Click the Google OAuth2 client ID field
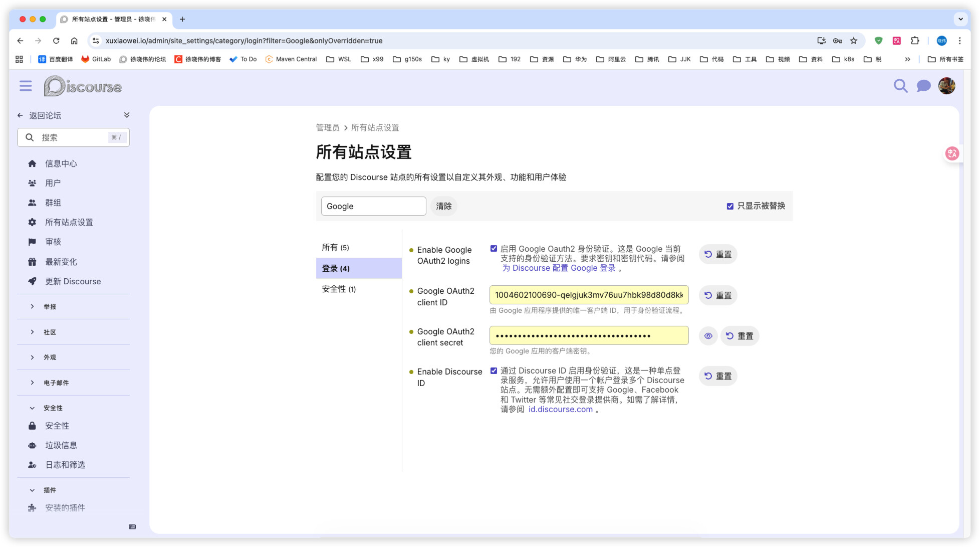The height and width of the screenshot is (547, 980). click(x=589, y=295)
